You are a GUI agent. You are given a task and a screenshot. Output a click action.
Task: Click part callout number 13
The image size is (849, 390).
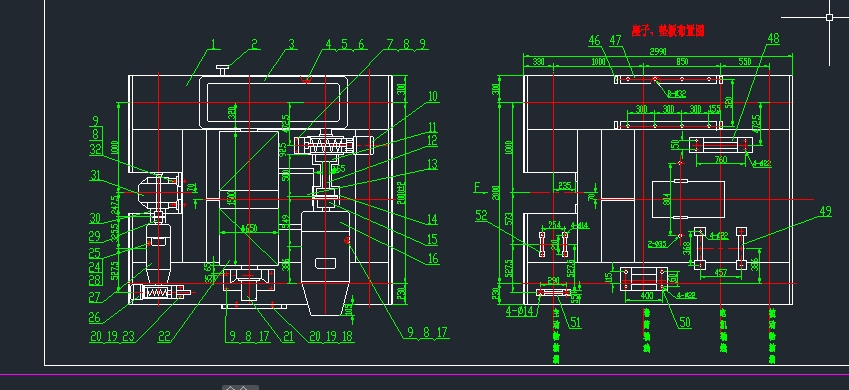(x=432, y=164)
